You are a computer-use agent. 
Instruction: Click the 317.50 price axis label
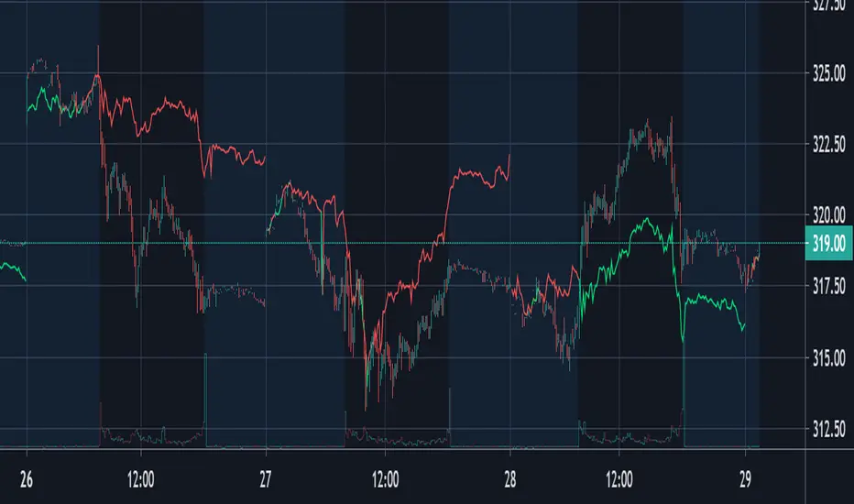point(829,286)
